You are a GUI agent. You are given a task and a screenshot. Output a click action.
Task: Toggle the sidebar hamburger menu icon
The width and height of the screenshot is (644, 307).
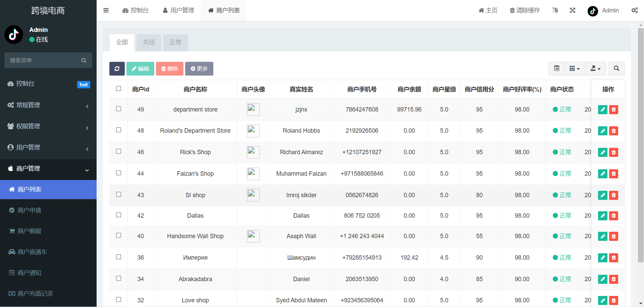(106, 10)
